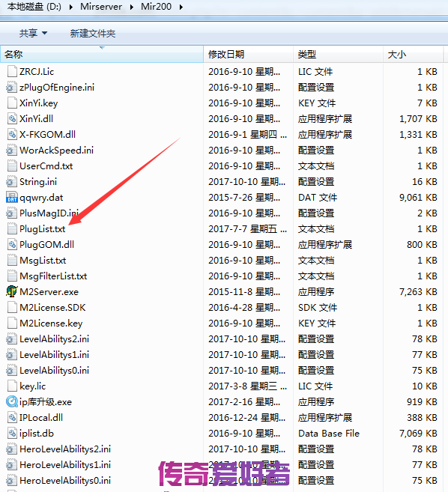Click date 2017-3-8 星期三 for key.lic

pos(247,386)
